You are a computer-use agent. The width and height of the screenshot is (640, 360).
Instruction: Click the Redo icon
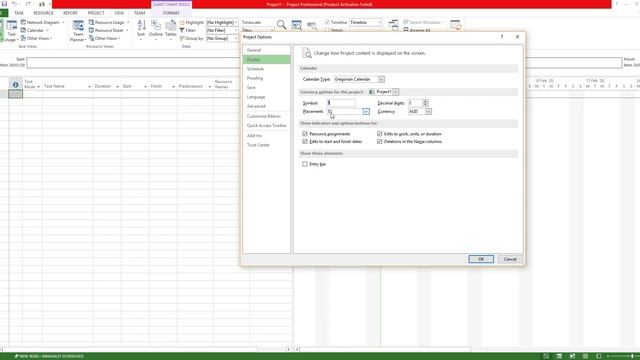[28, 4]
